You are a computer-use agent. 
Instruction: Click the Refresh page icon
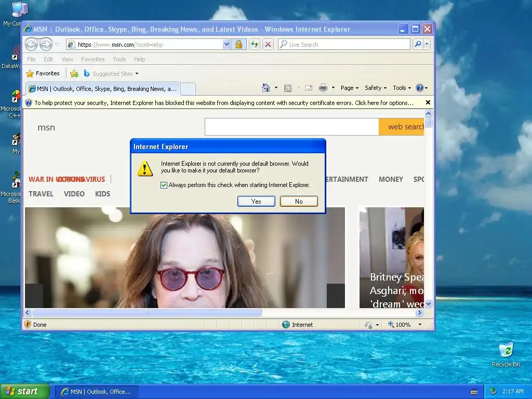point(255,45)
